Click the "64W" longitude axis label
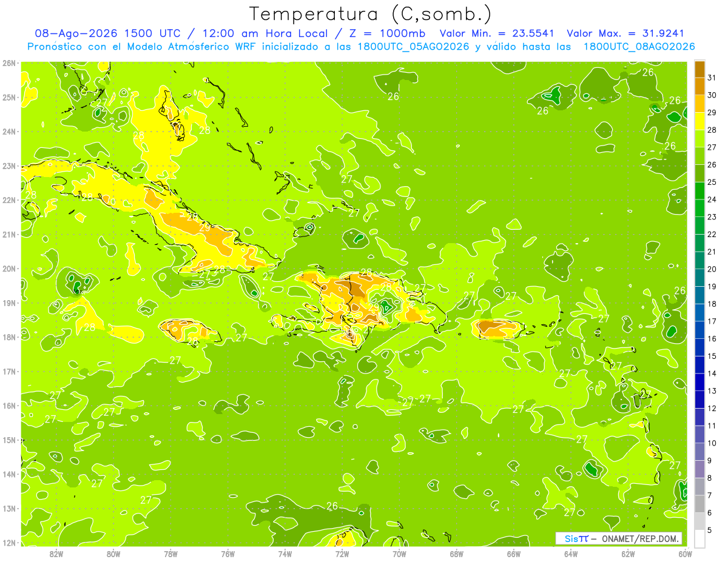 click(570, 554)
